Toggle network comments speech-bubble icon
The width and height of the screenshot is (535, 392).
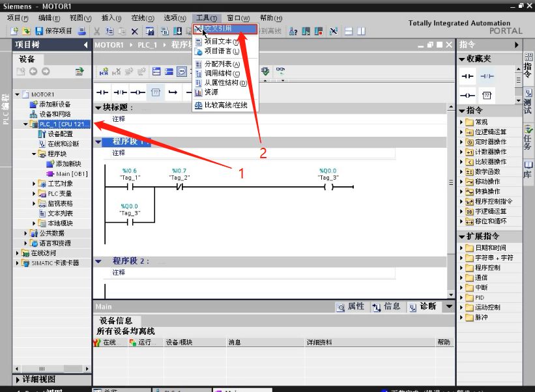(182, 72)
